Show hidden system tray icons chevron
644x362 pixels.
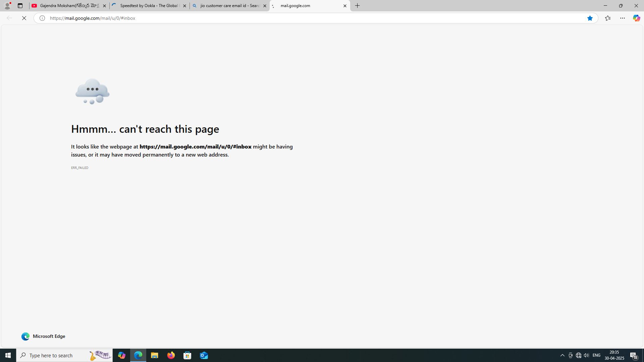click(562, 355)
